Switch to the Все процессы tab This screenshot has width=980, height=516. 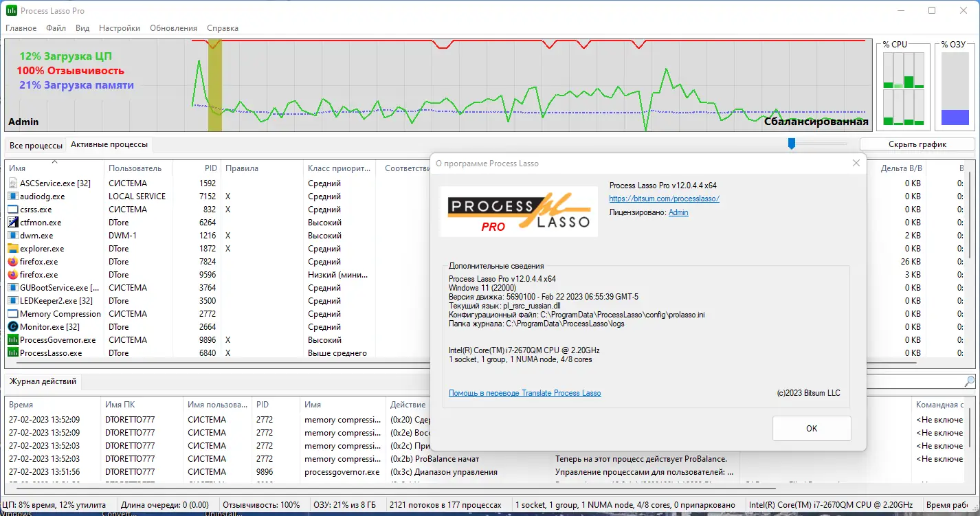[35, 145]
